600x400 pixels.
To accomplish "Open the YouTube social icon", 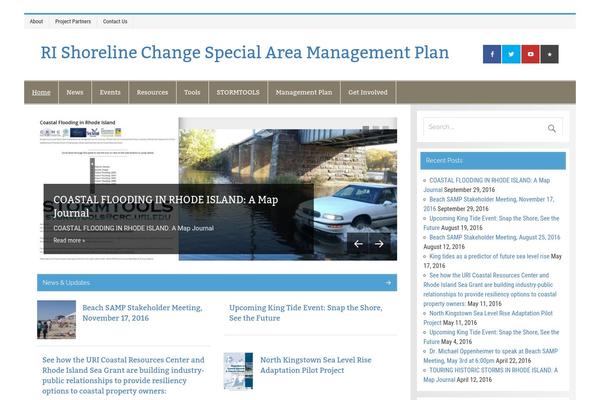I will (530, 54).
